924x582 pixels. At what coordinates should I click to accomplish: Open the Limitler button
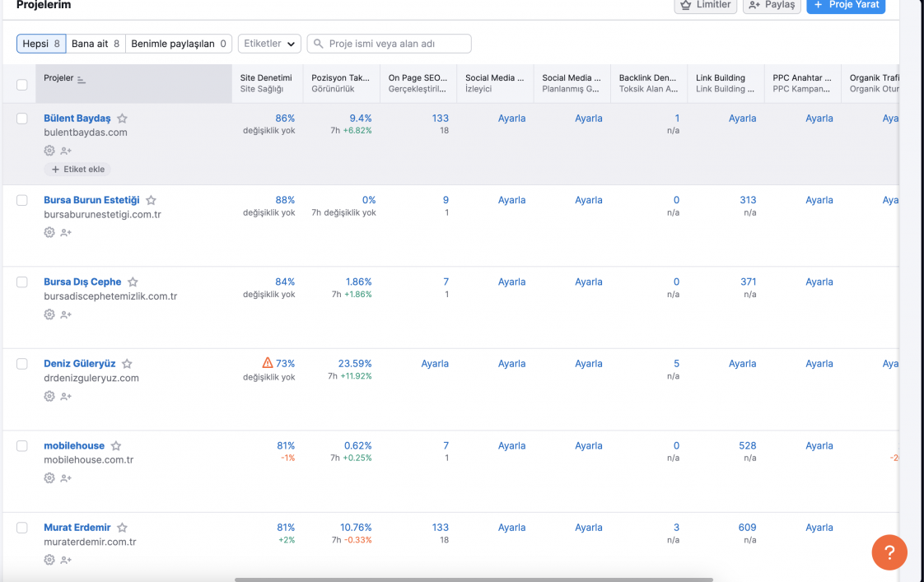[705, 5]
